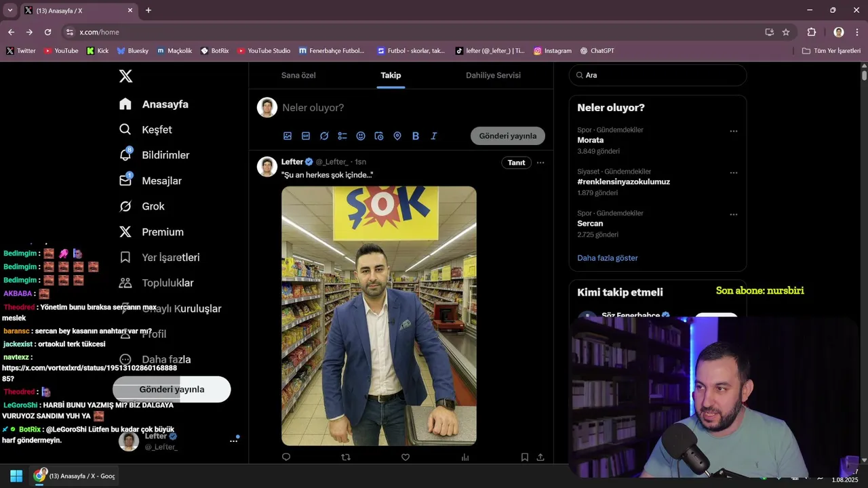The image size is (868, 488).
Task: Open Anasayfa home in sidebar
Action: click(154, 104)
